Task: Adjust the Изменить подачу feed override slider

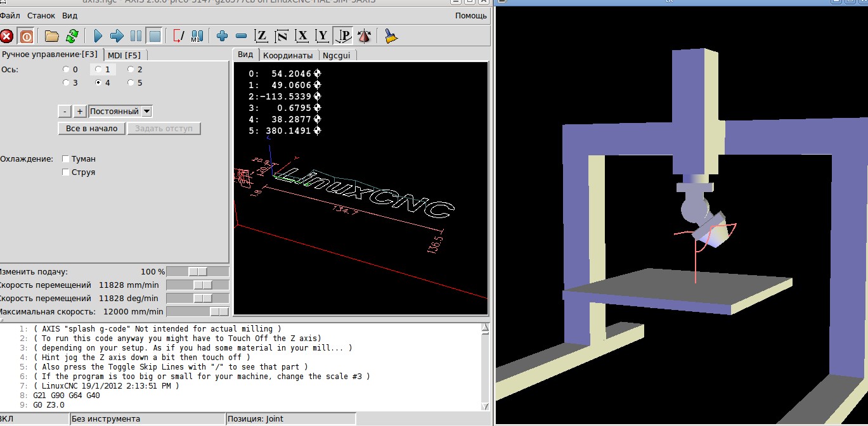Action: click(198, 272)
